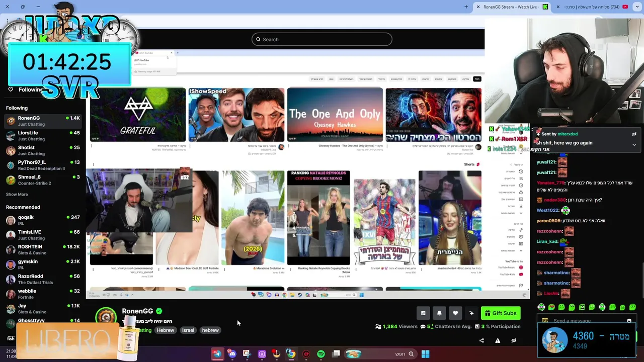Open Spotify from the taskbar
The height and width of the screenshot is (362, 644).
click(x=321, y=354)
